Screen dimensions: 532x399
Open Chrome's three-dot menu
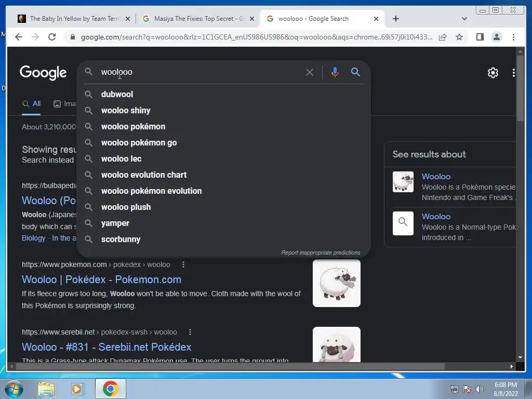514,37
